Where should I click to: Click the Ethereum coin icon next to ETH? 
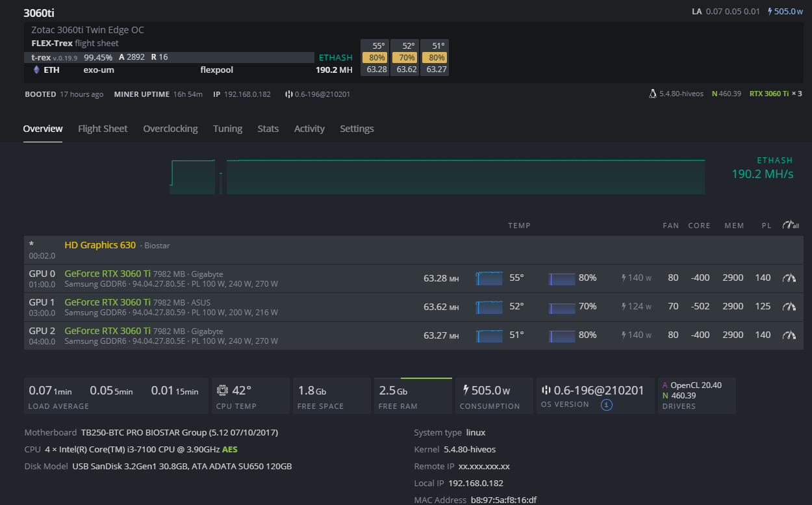(x=36, y=70)
